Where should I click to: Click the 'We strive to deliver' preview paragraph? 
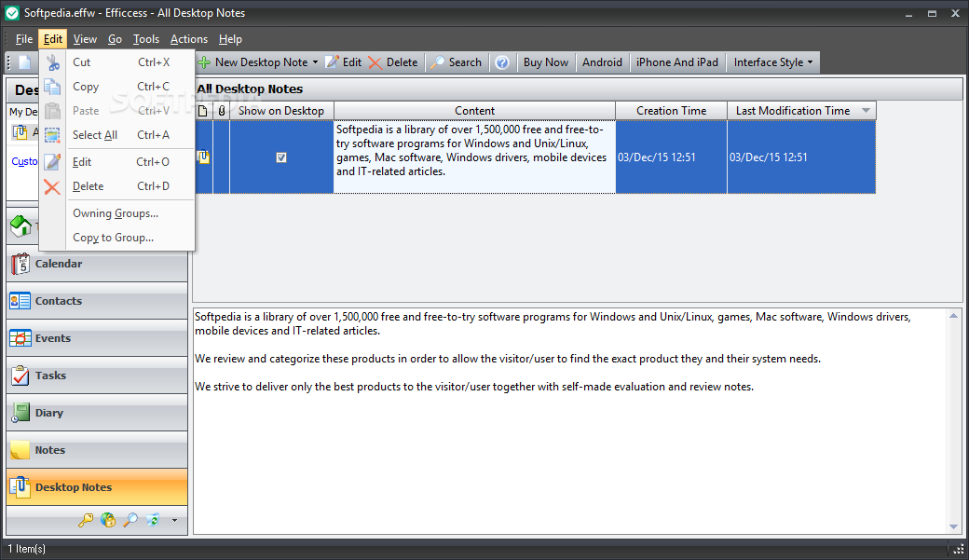click(474, 387)
